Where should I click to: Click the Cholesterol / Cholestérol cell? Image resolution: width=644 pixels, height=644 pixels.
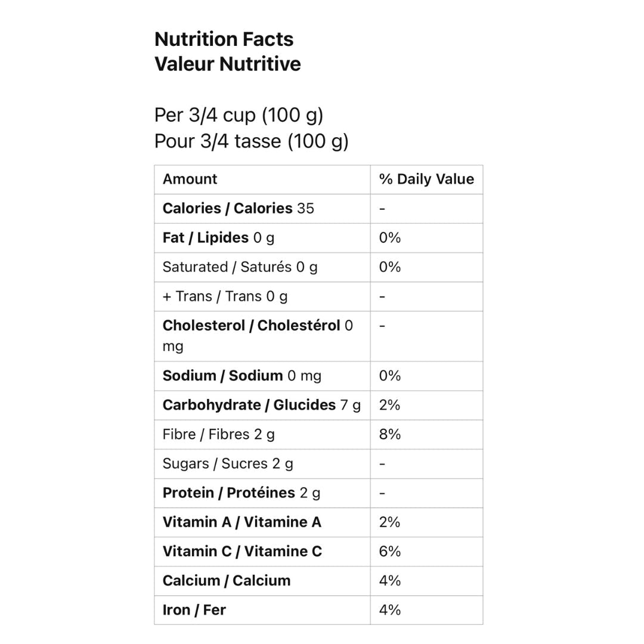(257, 336)
